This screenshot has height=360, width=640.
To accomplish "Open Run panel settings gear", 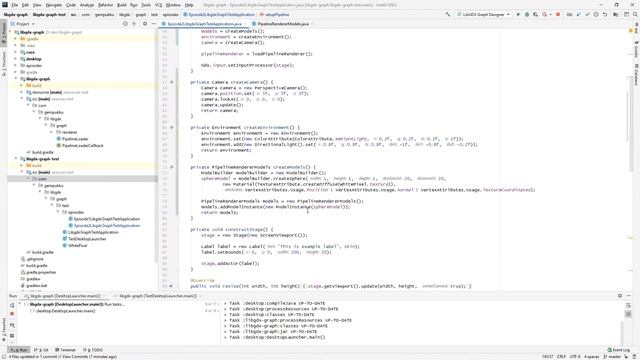I will [620, 296].
